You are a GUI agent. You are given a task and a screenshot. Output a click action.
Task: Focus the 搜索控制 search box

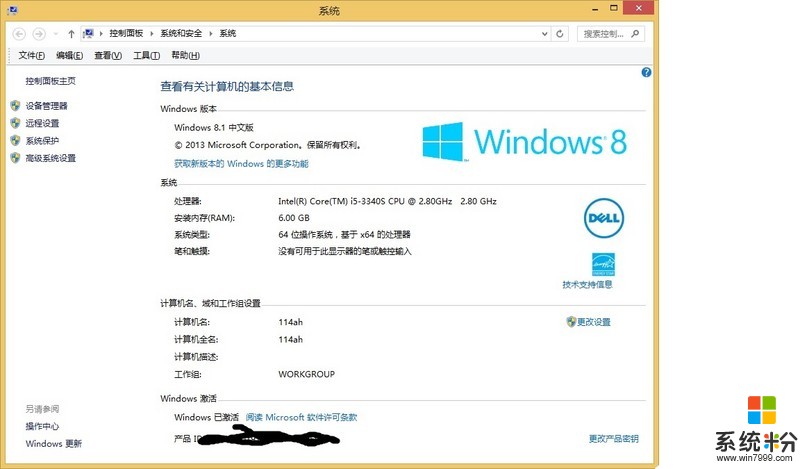pyautogui.click(x=611, y=34)
